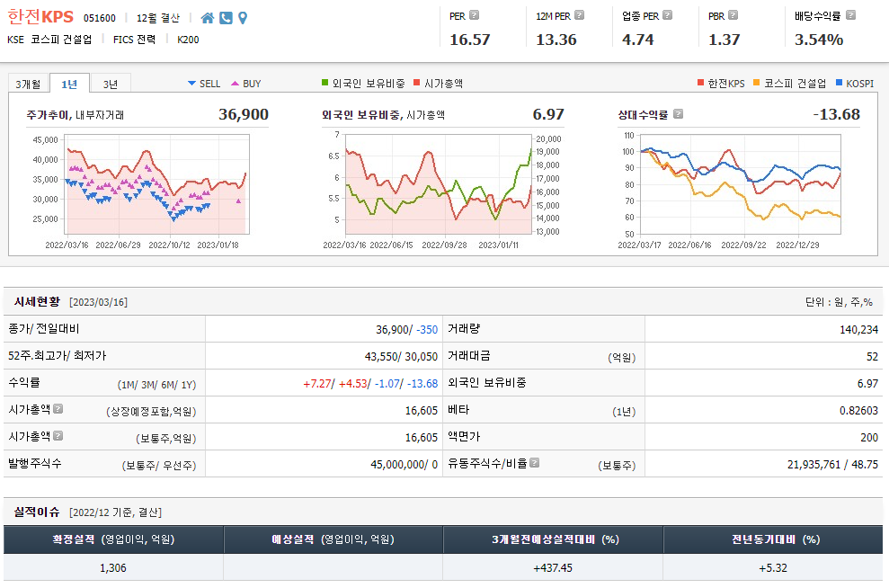The image size is (889, 588).
Task: Click the PBR value 1.37
Action: click(x=724, y=40)
